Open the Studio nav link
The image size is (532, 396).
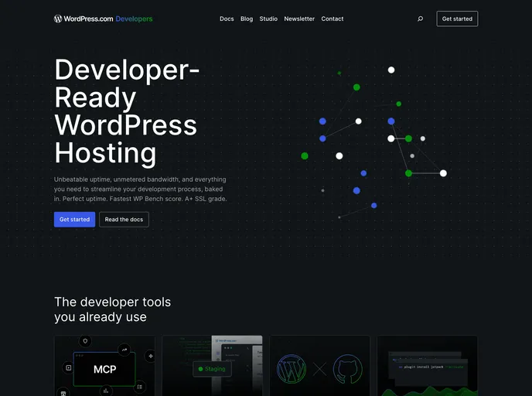pyautogui.click(x=268, y=19)
